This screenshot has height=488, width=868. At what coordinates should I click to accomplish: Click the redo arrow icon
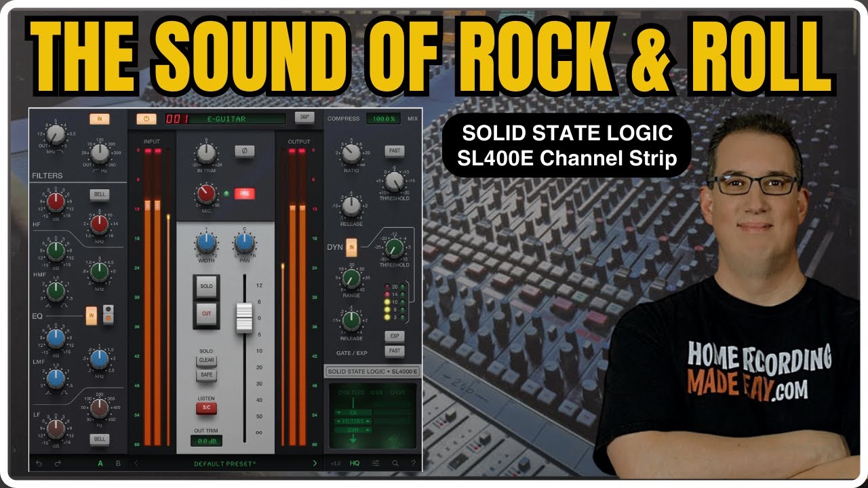tap(58, 464)
